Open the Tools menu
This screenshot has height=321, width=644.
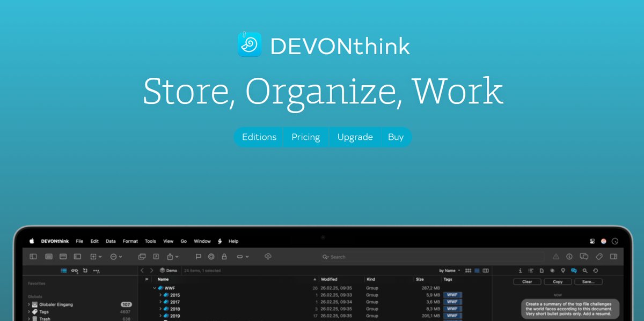[150, 241]
